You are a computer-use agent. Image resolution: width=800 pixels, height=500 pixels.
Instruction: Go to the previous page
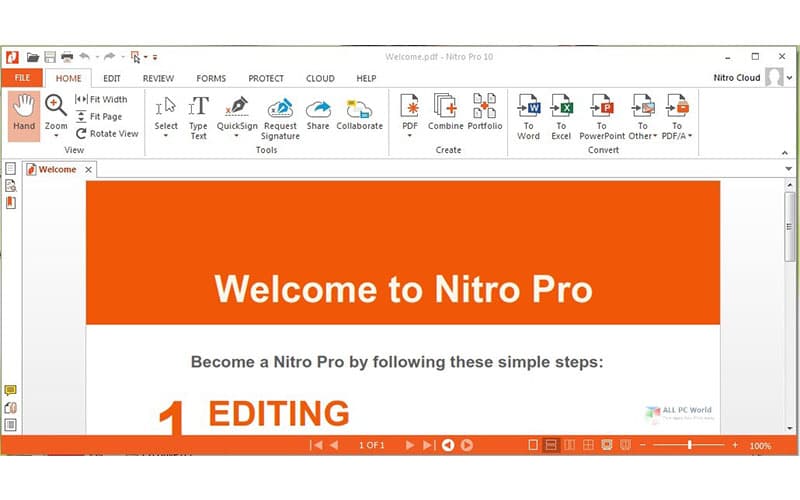click(334, 445)
